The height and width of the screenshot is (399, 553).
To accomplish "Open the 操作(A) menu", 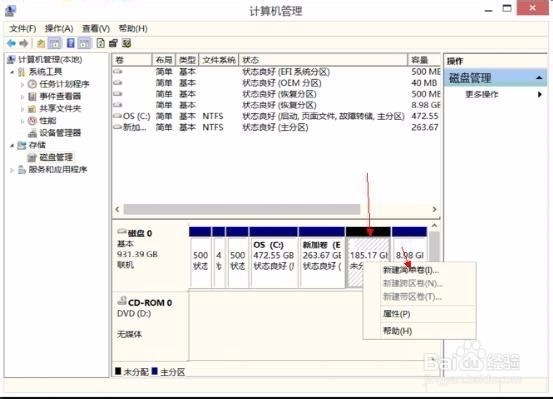I will tap(59, 29).
